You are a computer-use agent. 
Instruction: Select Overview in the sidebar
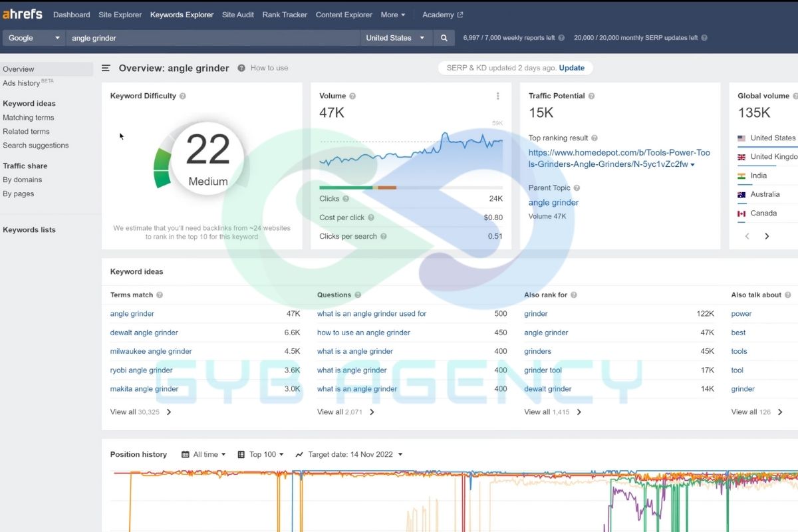point(47,69)
